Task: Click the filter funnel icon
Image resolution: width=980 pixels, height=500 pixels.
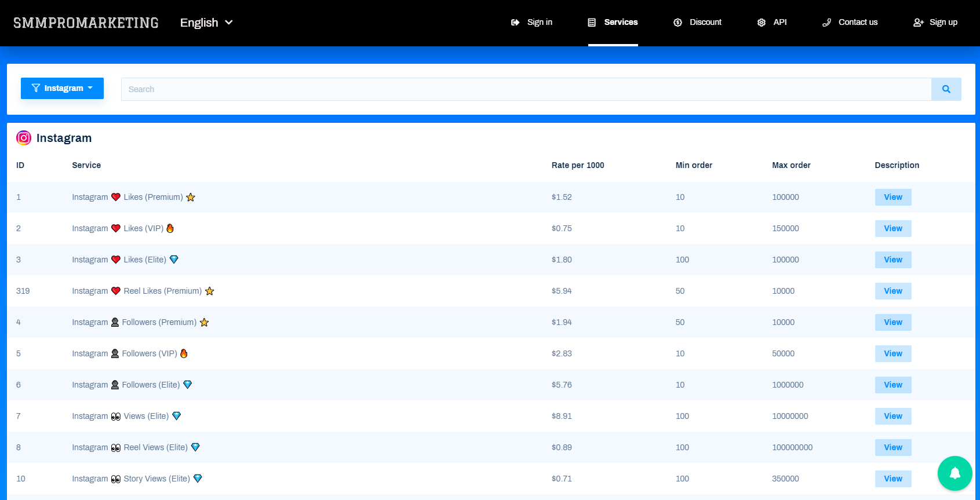Action: coord(36,88)
